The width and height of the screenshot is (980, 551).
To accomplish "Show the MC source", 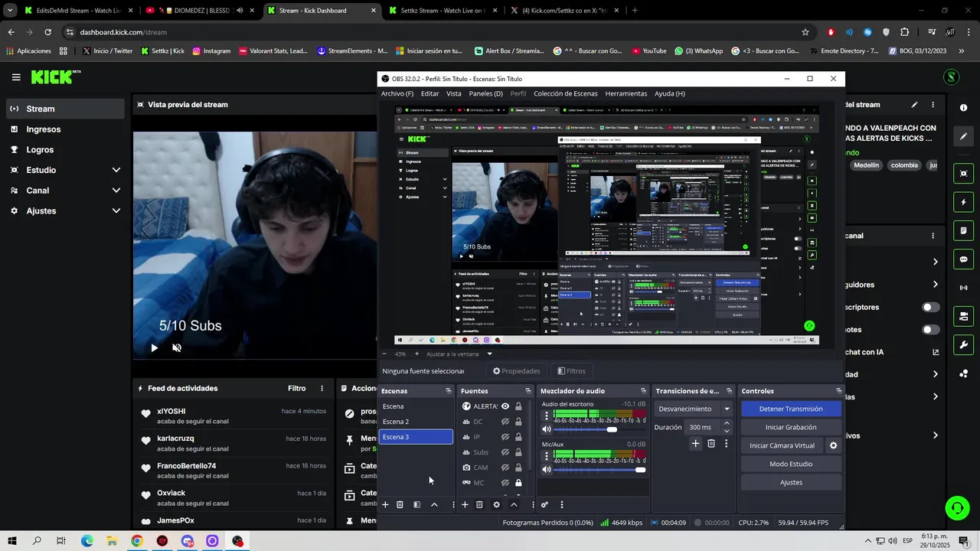I will point(505,483).
